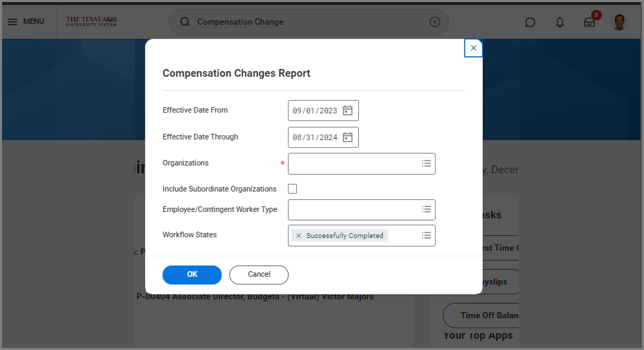The image size is (644, 350).
Task: Open the inbox with 3 items
Action: (590, 22)
